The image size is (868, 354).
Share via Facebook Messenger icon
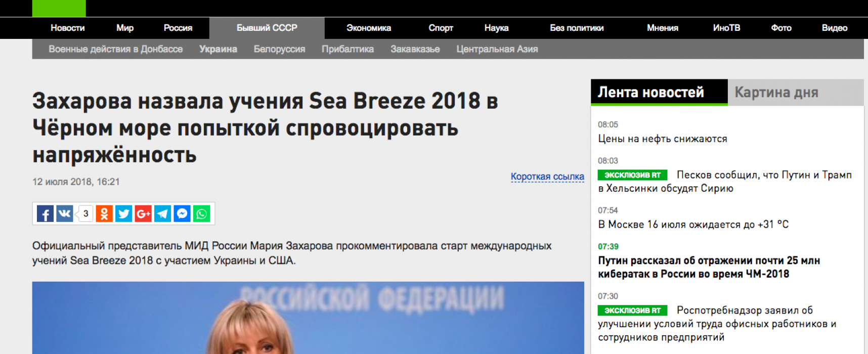[x=182, y=214]
